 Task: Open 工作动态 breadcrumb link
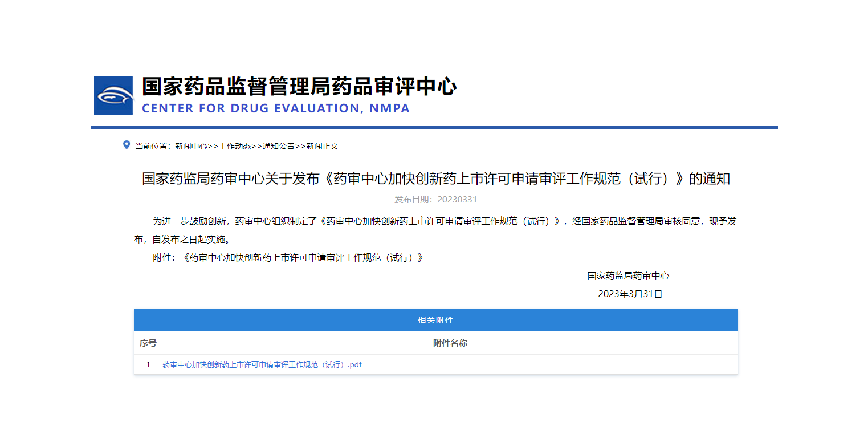pos(235,146)
